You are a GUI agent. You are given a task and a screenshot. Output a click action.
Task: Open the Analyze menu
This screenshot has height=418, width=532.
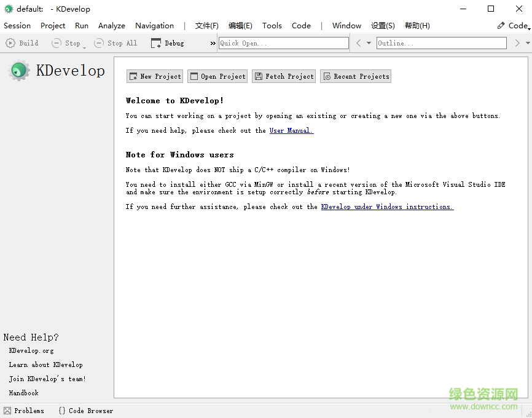click(x=112, y=25)
